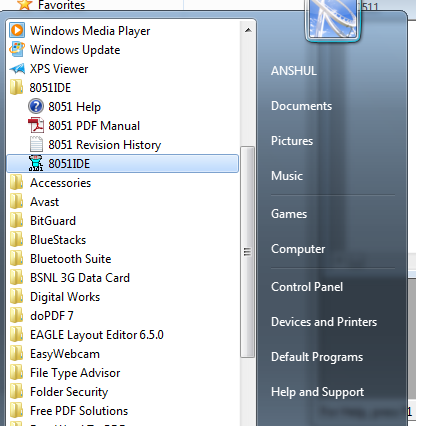
Task: Click the Digital Works folder icon
Action: point(16,296)
